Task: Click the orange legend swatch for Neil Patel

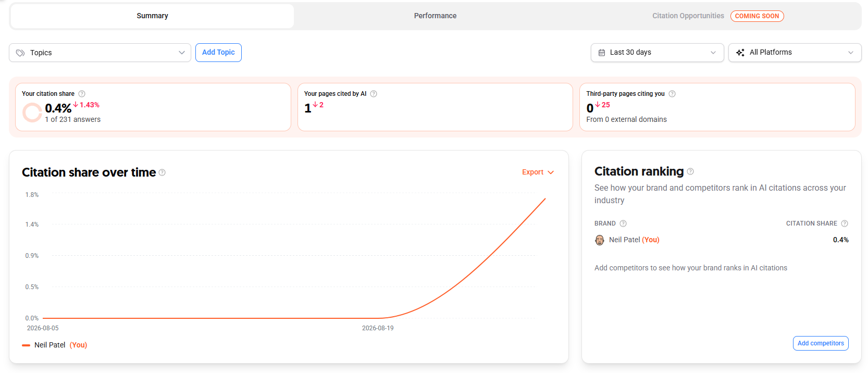Action: (x=26, y=345)
